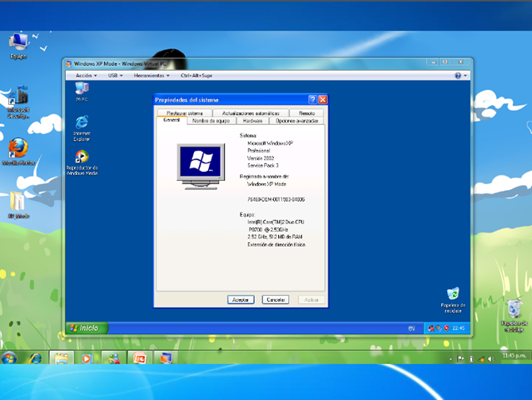Click the Virtual PC help icon
532x400 pixels.
pyautogui.click(x=459, y=75)
